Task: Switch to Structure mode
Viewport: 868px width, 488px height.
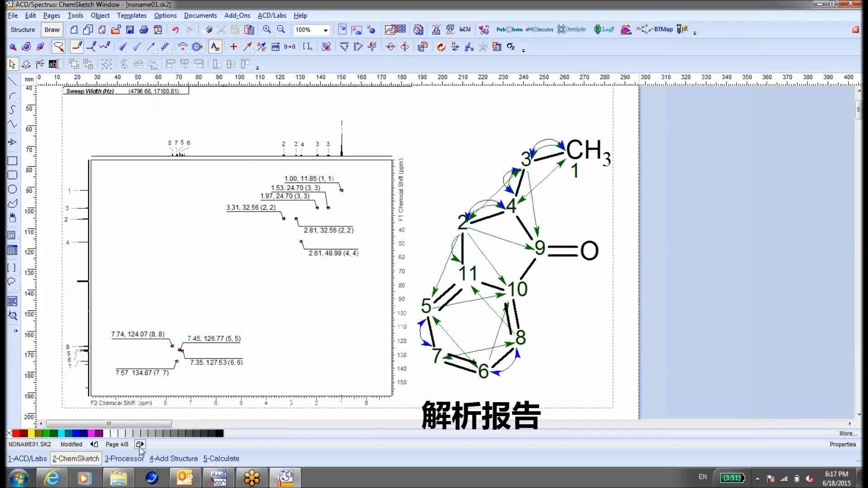Action: pos(23,30)
